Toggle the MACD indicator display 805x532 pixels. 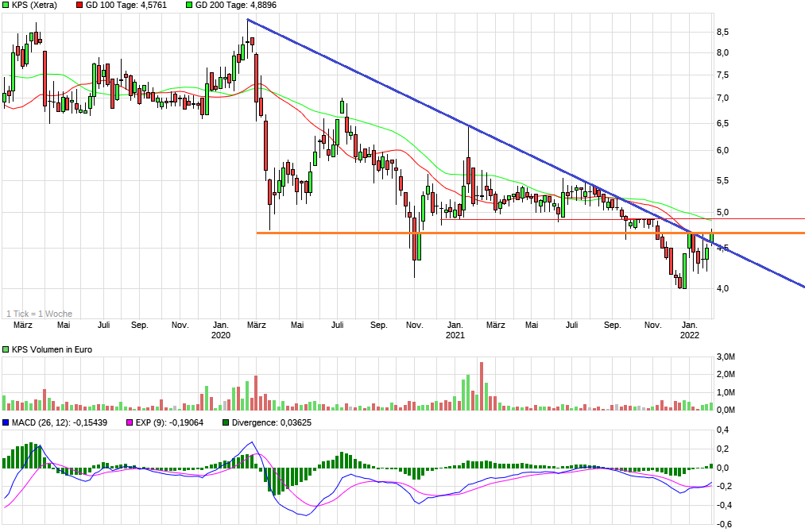pyautogui.click(x=6, y=423)
